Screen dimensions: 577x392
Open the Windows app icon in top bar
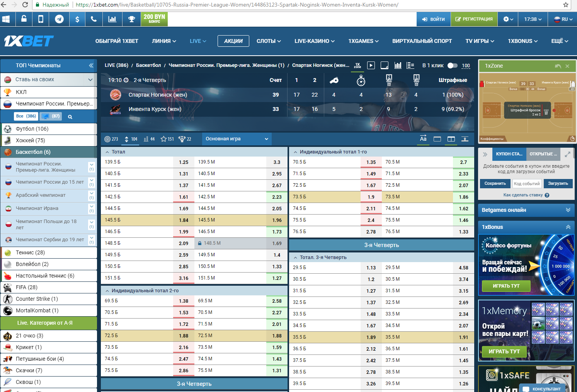(6, 19)
